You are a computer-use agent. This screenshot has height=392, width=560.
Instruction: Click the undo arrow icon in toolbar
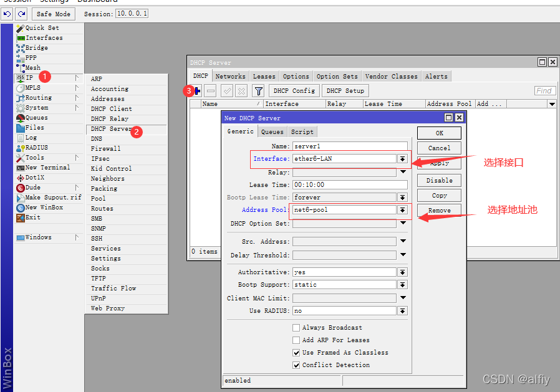pyautogui.click(x=7, y=14)
